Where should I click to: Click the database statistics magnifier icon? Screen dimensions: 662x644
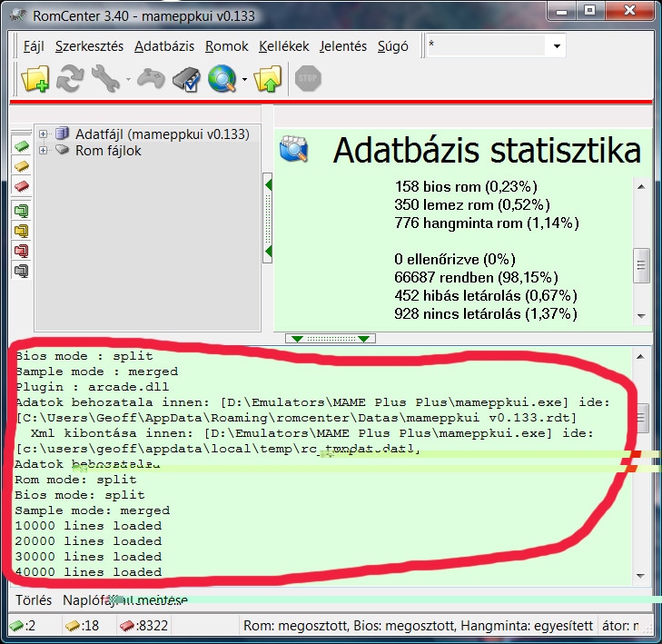click(x=294, y=149)
